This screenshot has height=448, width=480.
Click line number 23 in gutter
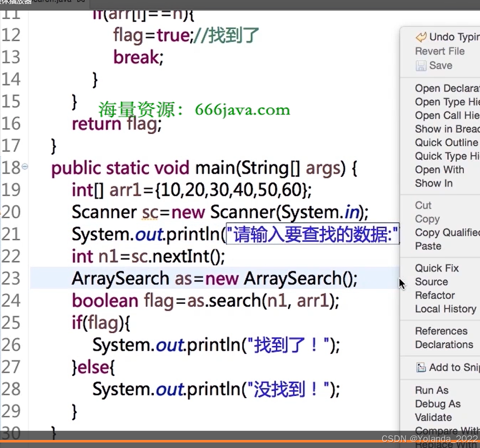click(11, 278)
